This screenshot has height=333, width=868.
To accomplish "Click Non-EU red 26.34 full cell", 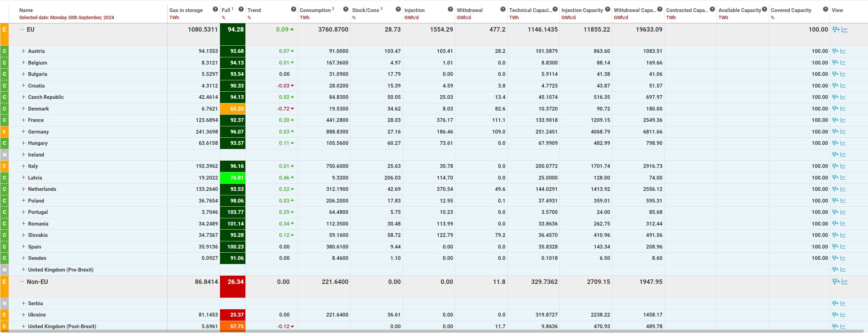I will pos(233,287).
